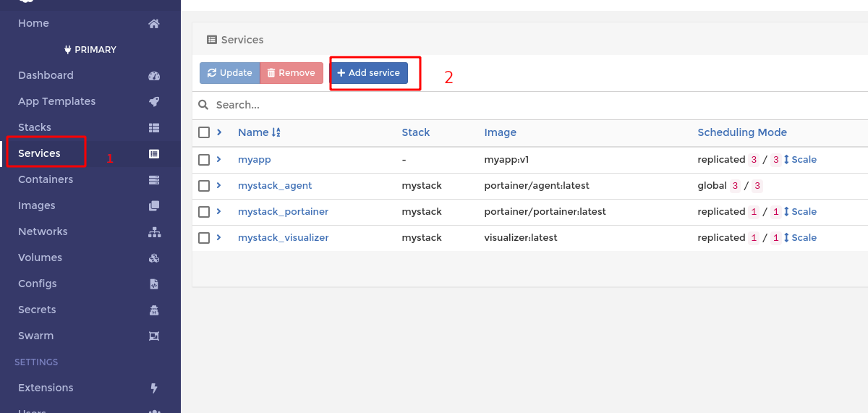Click the Images copy icon

coord(153,205)
